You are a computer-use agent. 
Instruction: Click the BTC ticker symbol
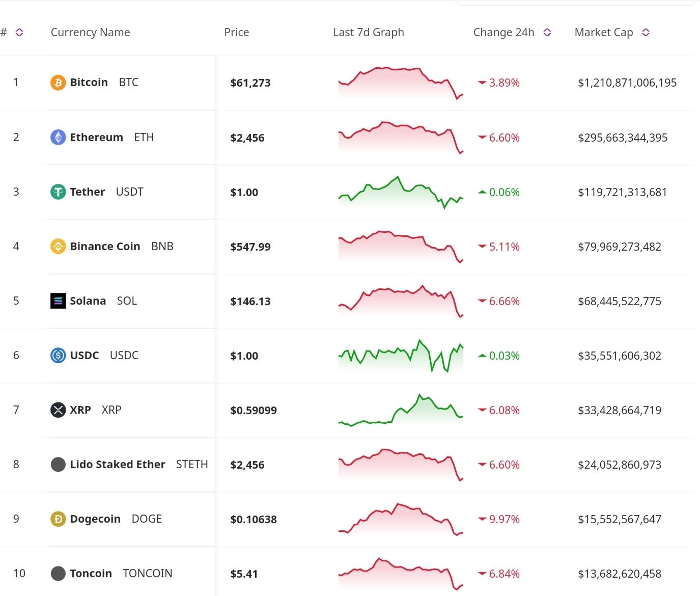(129, 83)
